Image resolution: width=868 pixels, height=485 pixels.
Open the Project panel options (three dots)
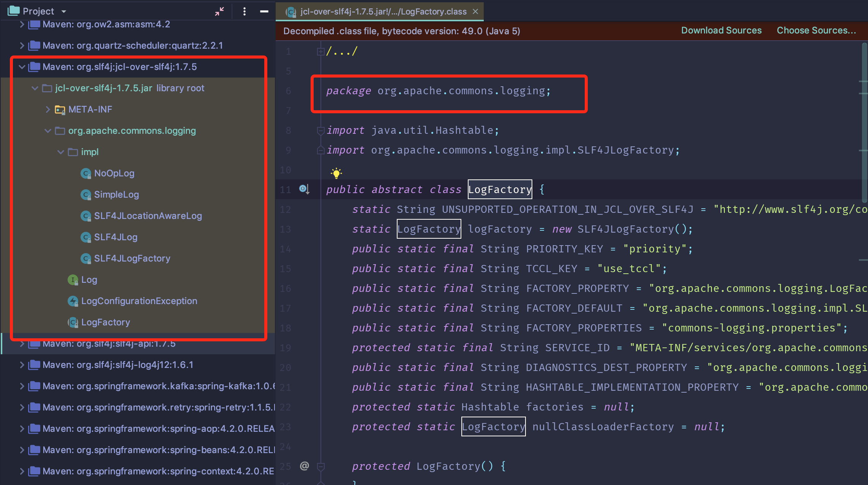(245, 11)
